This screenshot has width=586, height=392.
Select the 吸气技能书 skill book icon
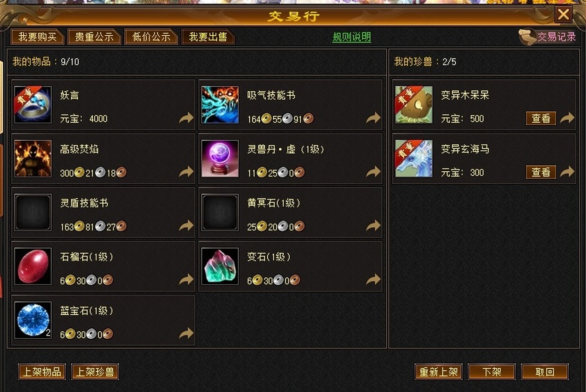click(220, 105)
